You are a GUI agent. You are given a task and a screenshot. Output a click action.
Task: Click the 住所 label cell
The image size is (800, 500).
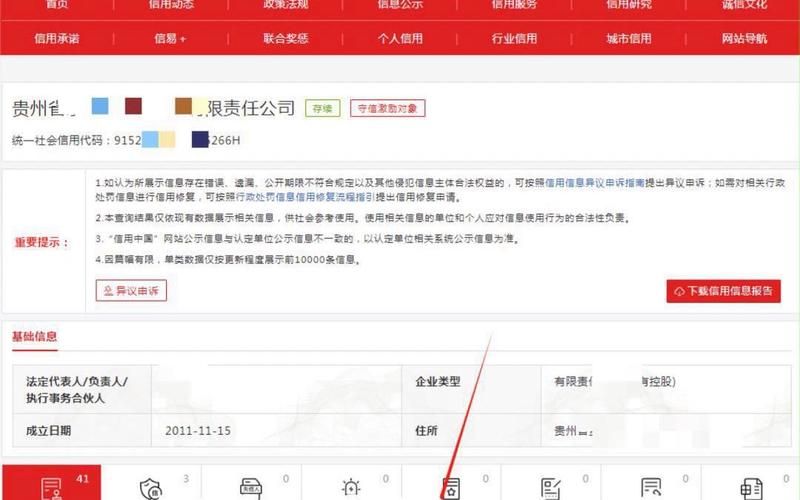(x=471, y=430)
